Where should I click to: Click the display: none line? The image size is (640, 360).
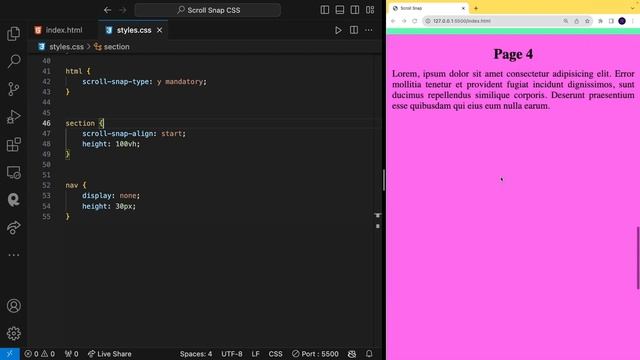point(111,196)
